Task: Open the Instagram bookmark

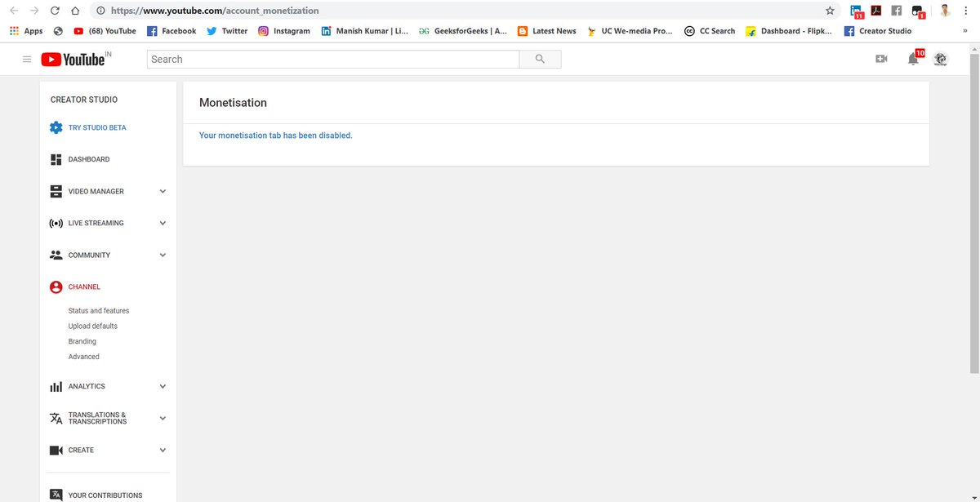Action: pyautogui.click(x=284, y=31)
